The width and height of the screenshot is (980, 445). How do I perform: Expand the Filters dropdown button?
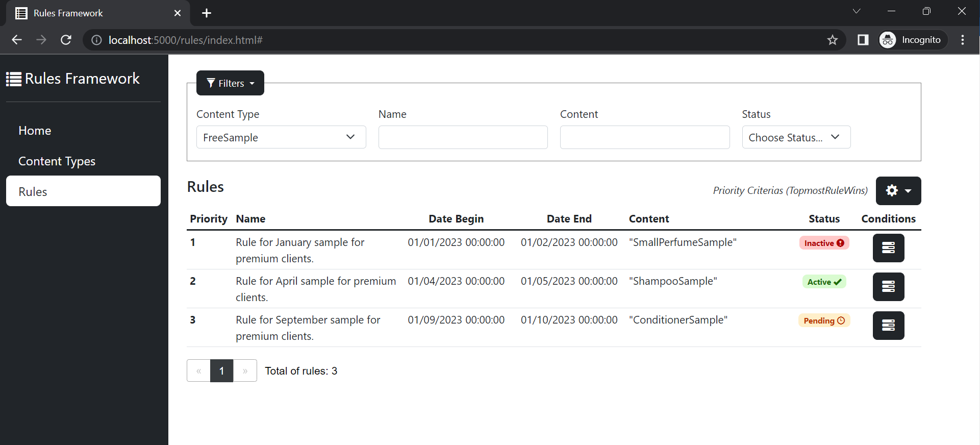pyautogui.click(x=230, y=83)
